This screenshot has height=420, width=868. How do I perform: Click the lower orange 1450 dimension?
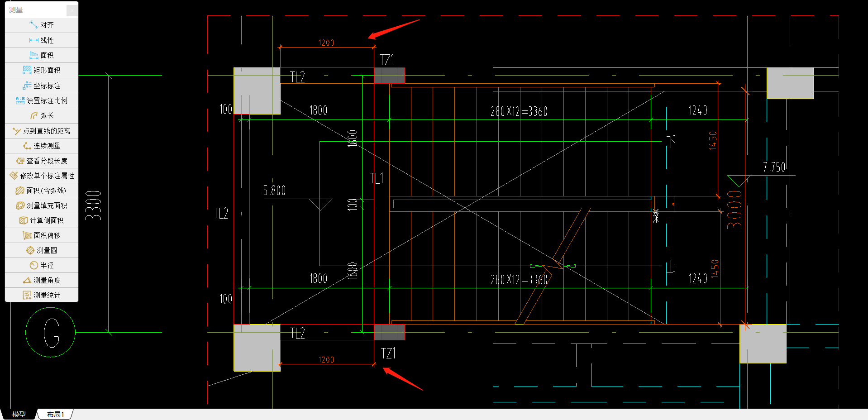point(715,269)
